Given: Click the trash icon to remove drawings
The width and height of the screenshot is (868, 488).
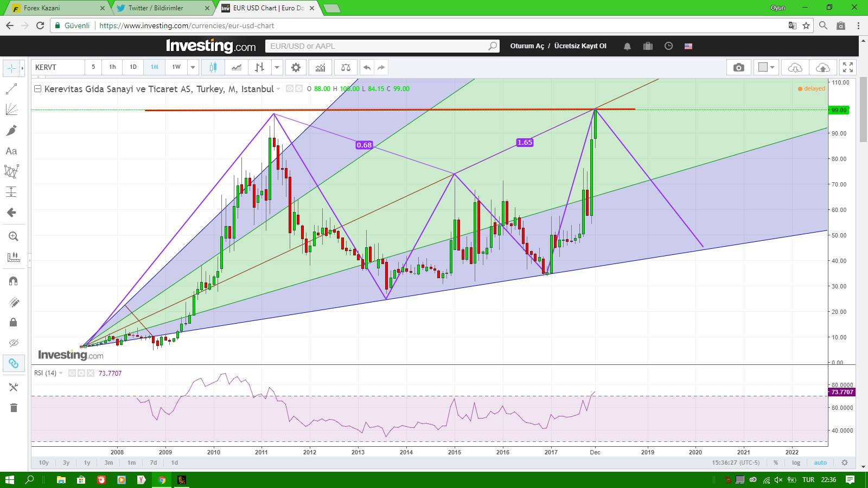Looking at the screenshot, I should click(14, 408).
